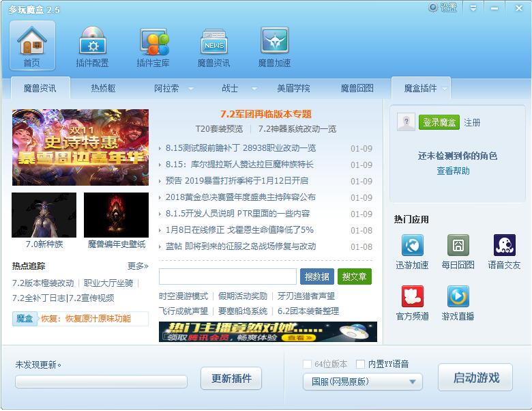This screenshot has width=532, height=411.
Task: Open 7.2军团再临版本专题 headline
Action: click(266, 114)
